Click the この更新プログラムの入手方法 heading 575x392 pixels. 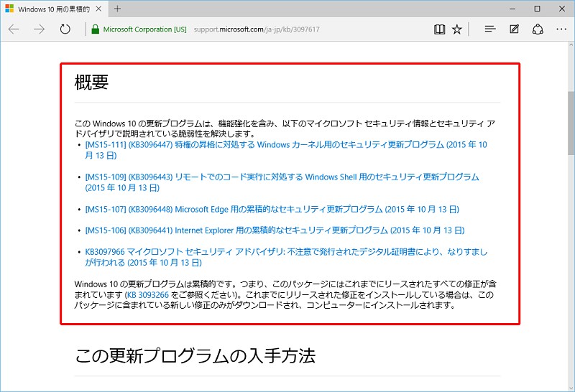[195, 355]
